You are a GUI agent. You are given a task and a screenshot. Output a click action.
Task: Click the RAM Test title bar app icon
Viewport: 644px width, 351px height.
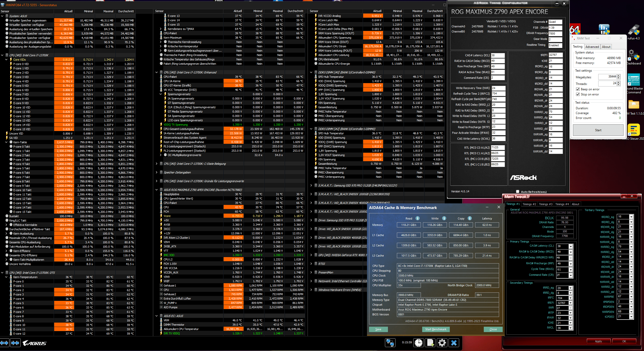tap(574, 38)
